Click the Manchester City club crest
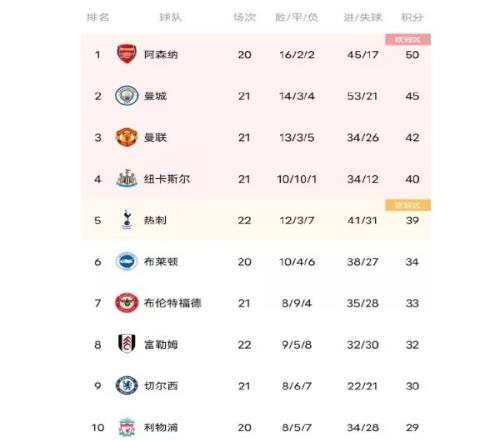 pyautogui.click(x=127, y=96)
